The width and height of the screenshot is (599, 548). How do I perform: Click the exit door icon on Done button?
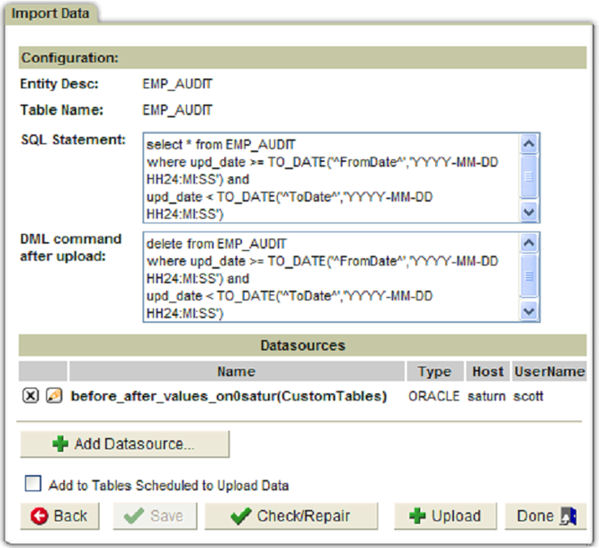coord(569,516)
